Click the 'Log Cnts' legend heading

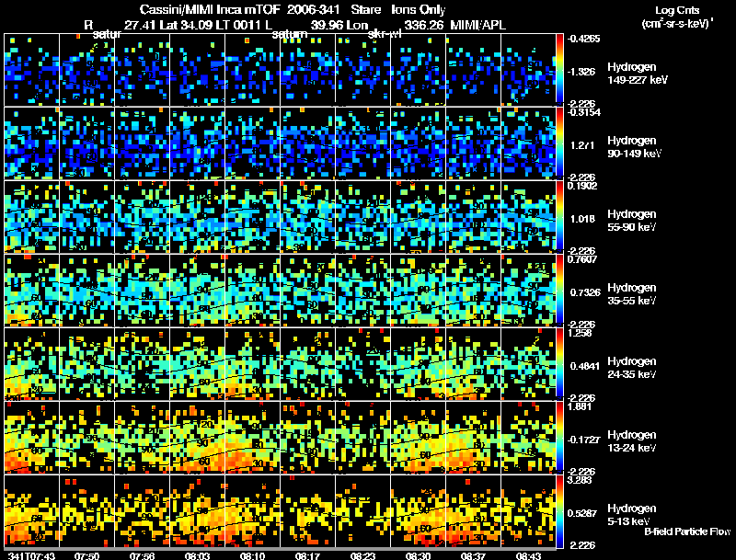677,10
